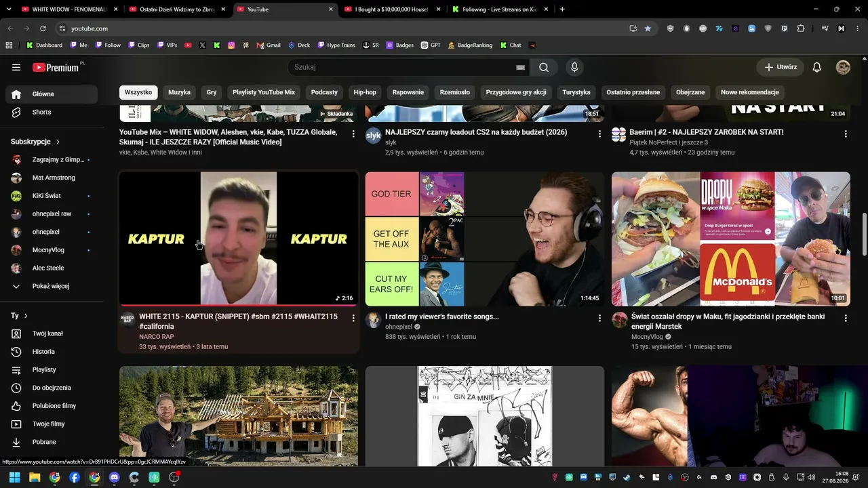Open the Mat Armstrong subscription
Screen dimensions: 868x488
point(52,178)
